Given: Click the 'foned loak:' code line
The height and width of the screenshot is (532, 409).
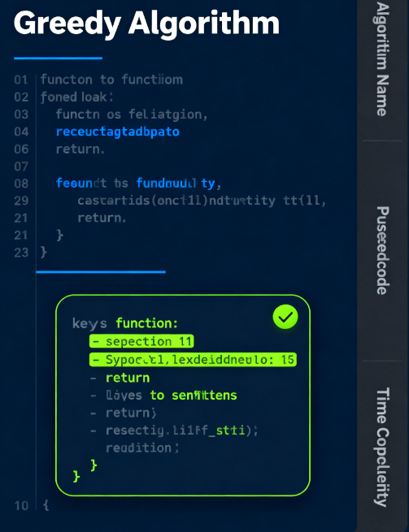Looking at the screenshot, I should tap(76, 97).
